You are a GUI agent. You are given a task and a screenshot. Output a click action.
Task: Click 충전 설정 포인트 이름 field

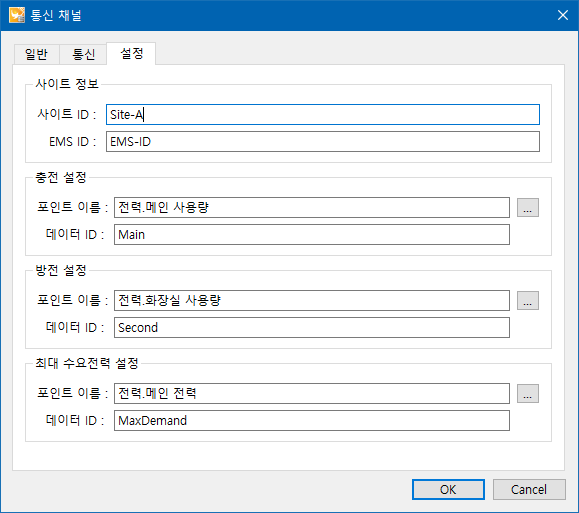(312, 208)
